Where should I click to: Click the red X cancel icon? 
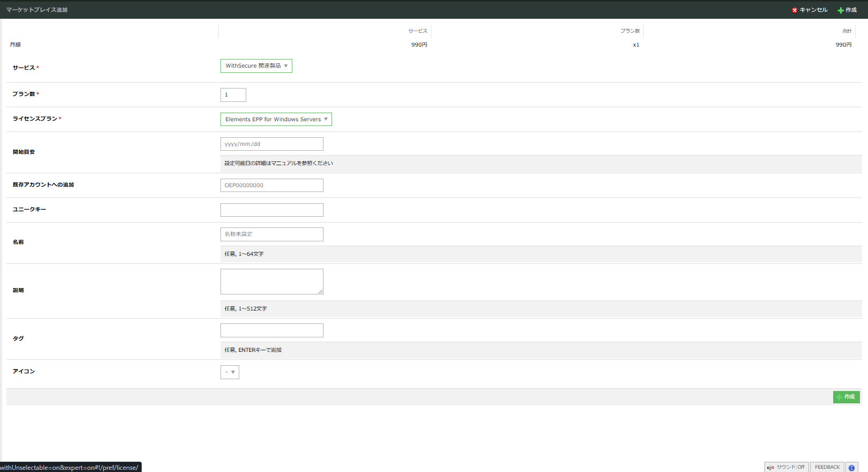tap(795, 10)
